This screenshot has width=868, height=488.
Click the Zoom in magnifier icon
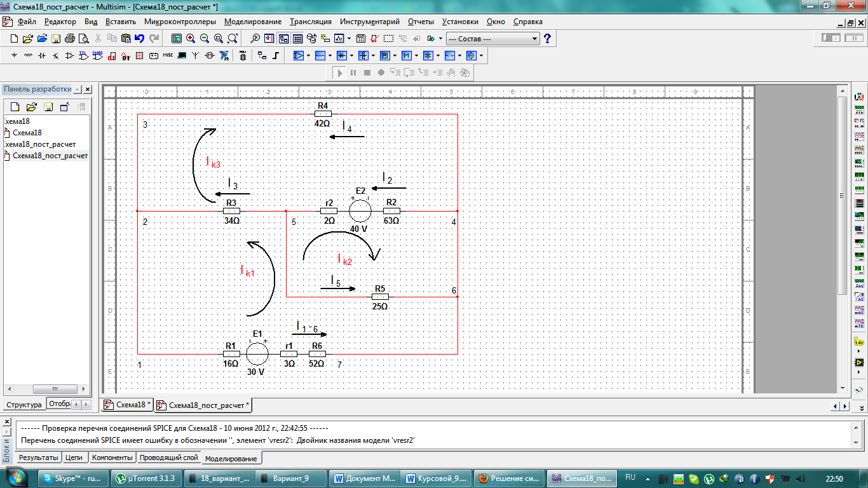[191, 38]
